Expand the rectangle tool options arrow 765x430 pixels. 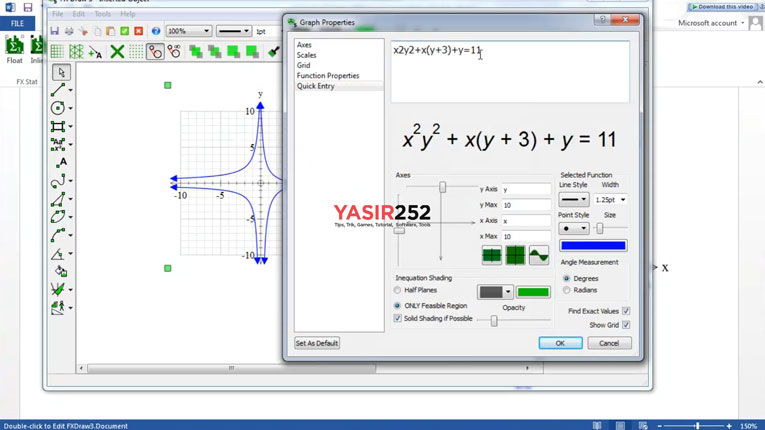point(71,127)
